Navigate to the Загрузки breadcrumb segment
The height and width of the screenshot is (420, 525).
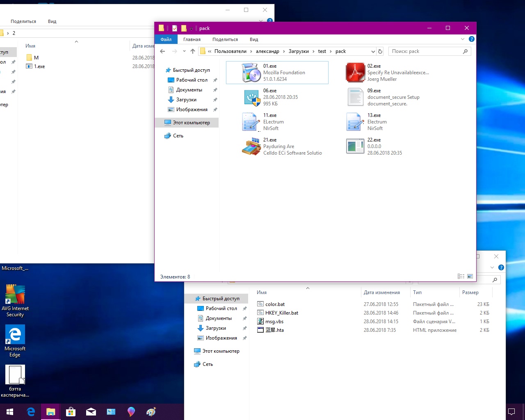pyautogui.click(x=299, y=51)
